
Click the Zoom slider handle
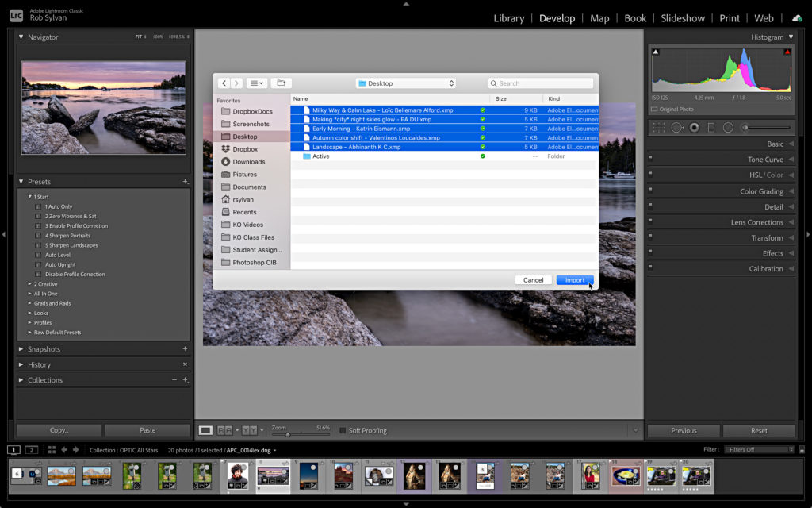click(288, 434)
